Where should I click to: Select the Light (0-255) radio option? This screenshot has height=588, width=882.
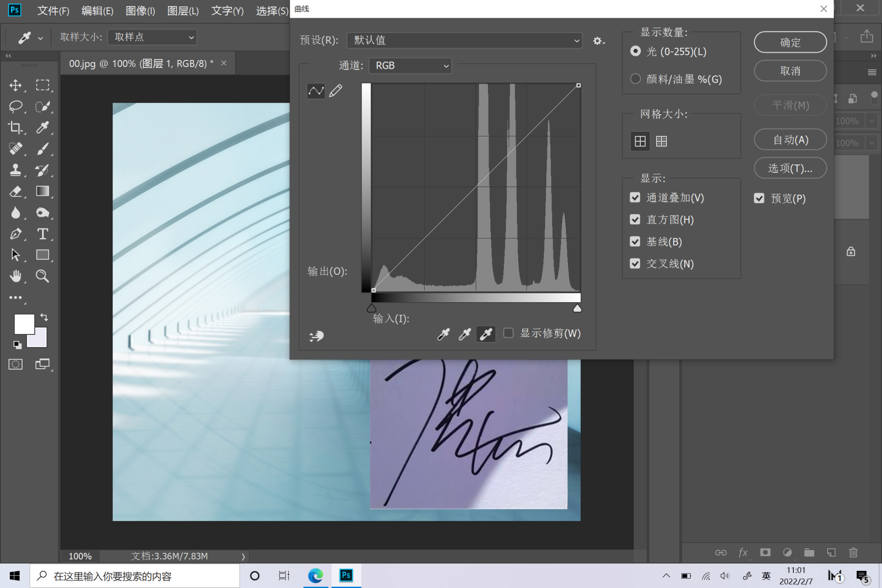tap(635, 51)
